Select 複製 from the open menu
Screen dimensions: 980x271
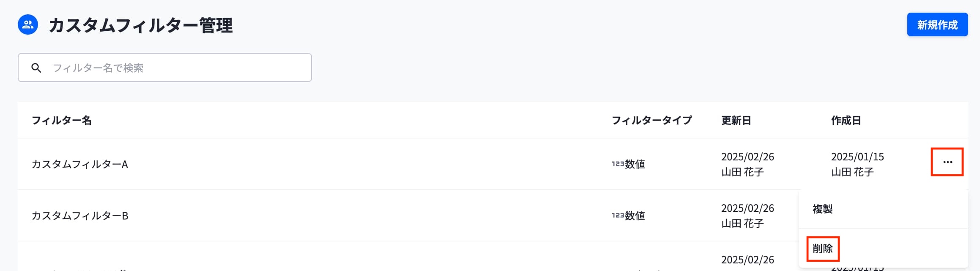[823, 209]
